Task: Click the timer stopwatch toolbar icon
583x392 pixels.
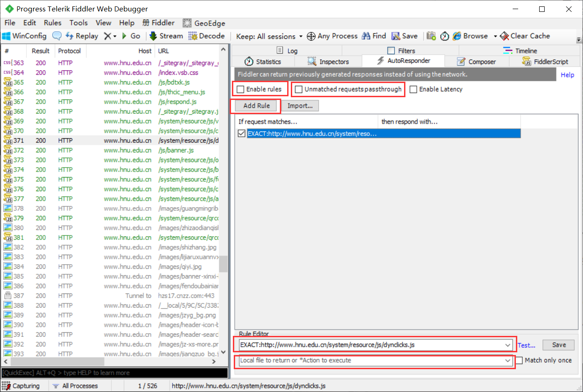Action: pyautogui.click(x=444, y=36)
